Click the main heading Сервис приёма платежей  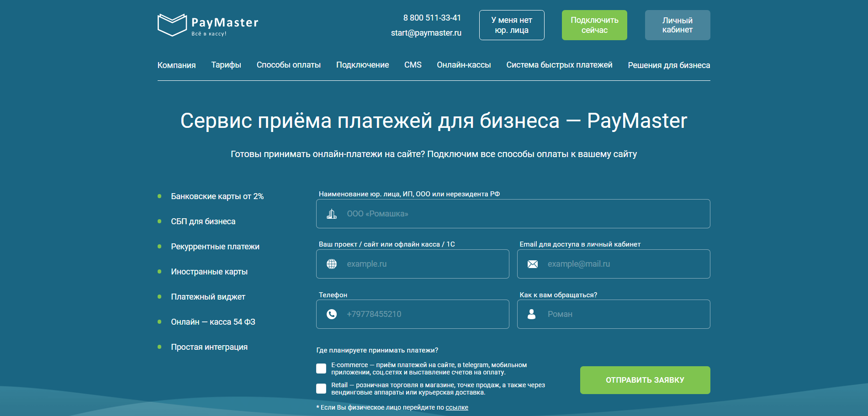point(434,121)
